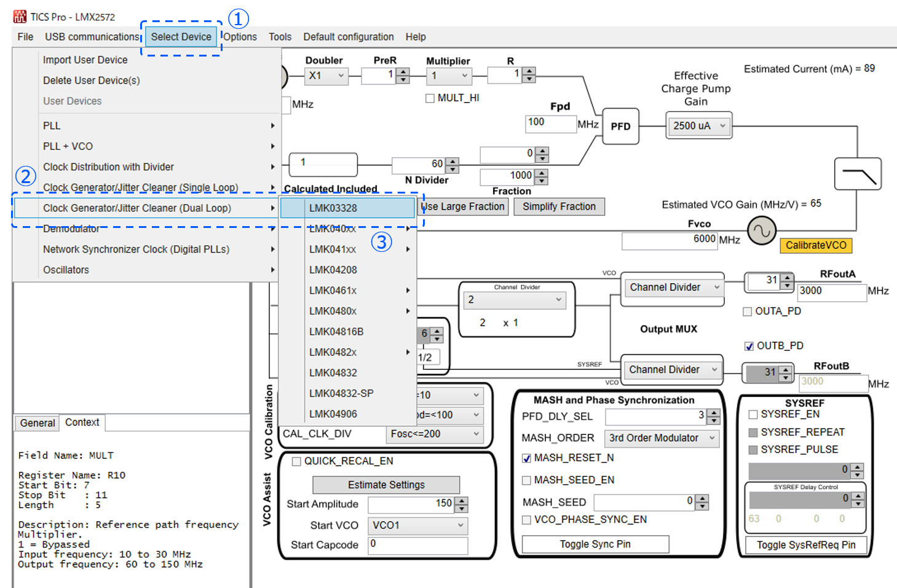Screen dimensions: 897x588
Task: Uncheck the MASH_RESET_N checkbox
Action: click(527, 458)
